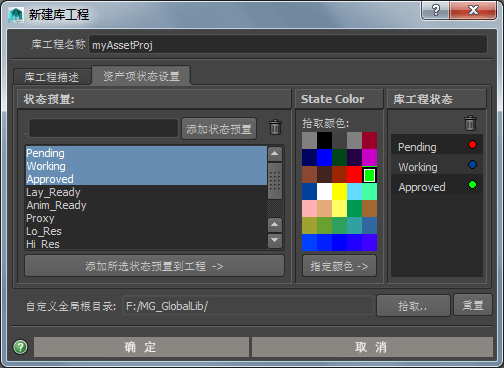Pick the pink color swatch
504x368 pixels.
309,208
